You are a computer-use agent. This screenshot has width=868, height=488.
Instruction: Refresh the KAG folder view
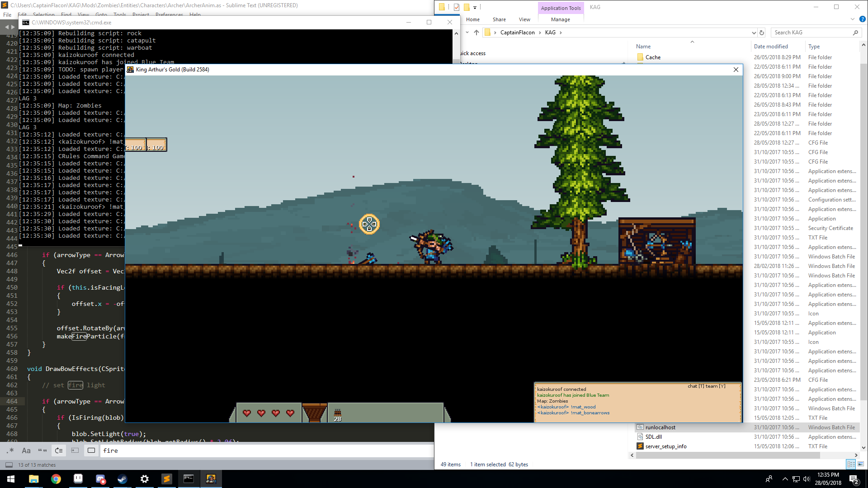762,33
